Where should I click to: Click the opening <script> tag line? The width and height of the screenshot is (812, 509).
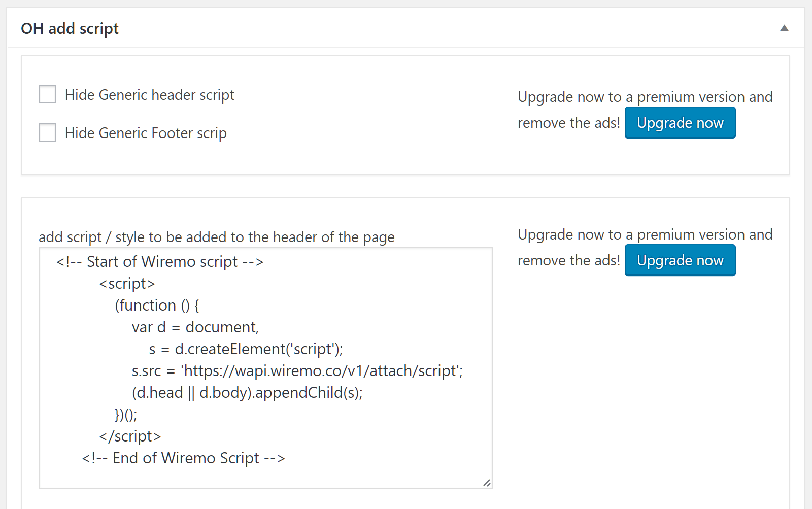pos(127,284)
